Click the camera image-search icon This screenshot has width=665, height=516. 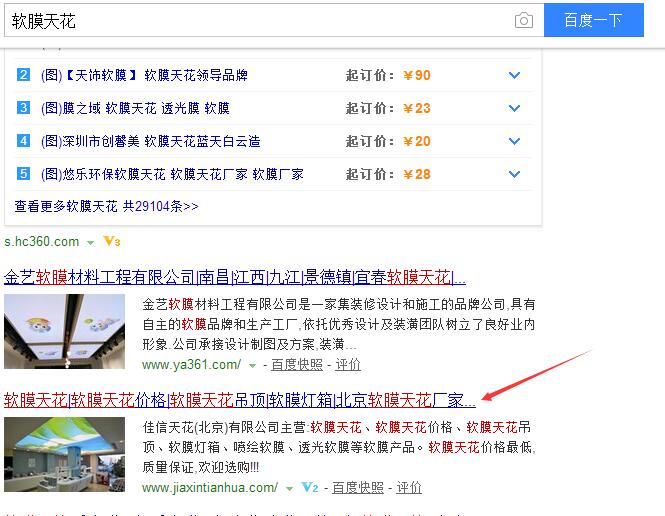point(523,21)
